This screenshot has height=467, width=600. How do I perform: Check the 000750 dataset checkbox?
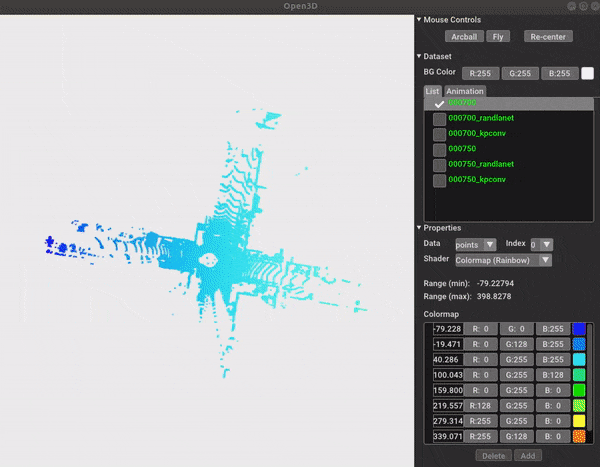click(439, 149)
